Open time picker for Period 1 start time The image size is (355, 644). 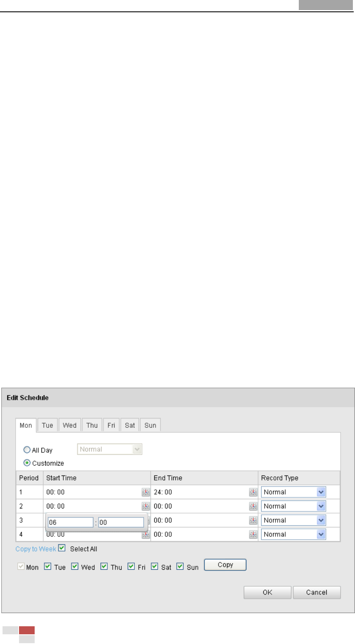click(146, 492)
